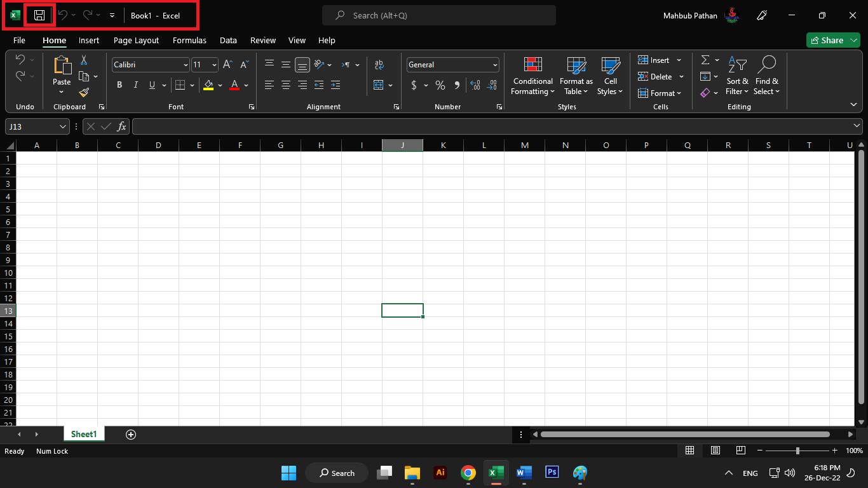Open Conditional Formatting menu

533,76
